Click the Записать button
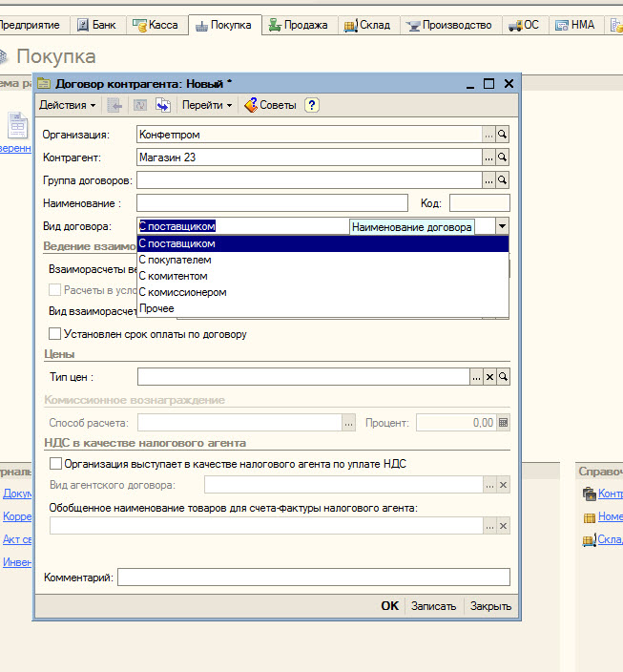623x672 pixels. [x=433, y=606]
